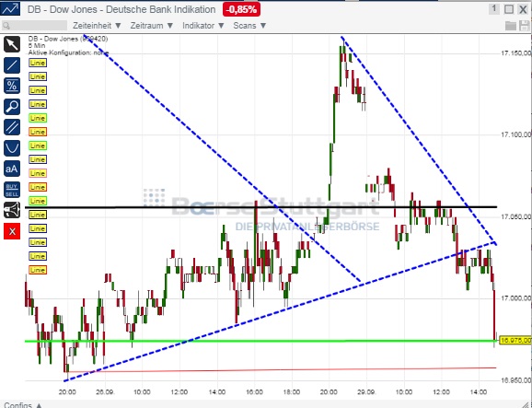Click the window number 1 button
The width and height of the screenshot is (532, 408).
click(x=494, y=9)
